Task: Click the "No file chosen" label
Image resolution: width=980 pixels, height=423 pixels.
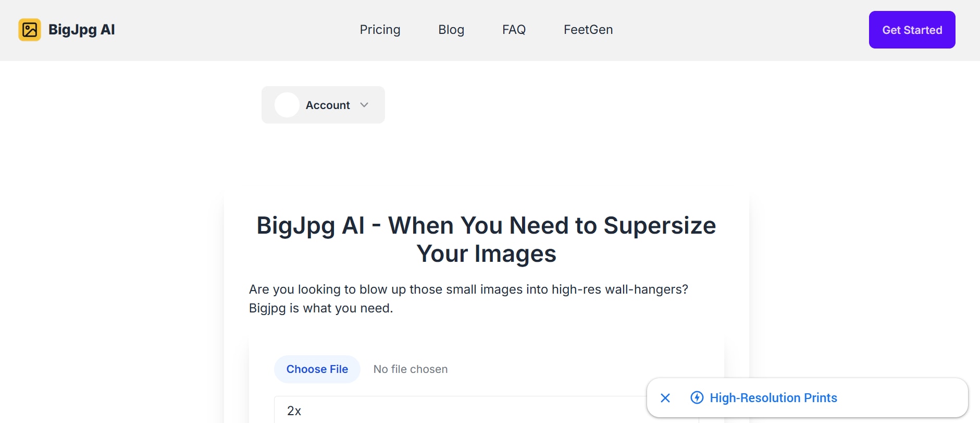Action: click(x=411, y=369)
